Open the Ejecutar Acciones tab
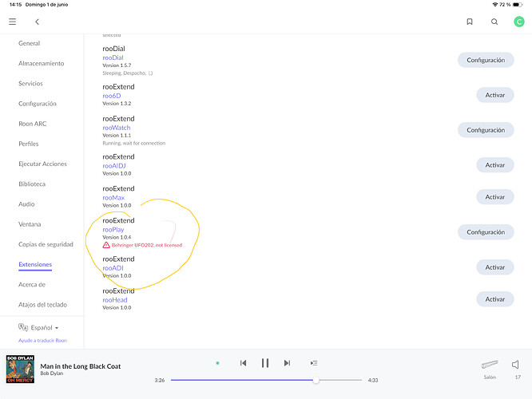 tap(42, 164)
